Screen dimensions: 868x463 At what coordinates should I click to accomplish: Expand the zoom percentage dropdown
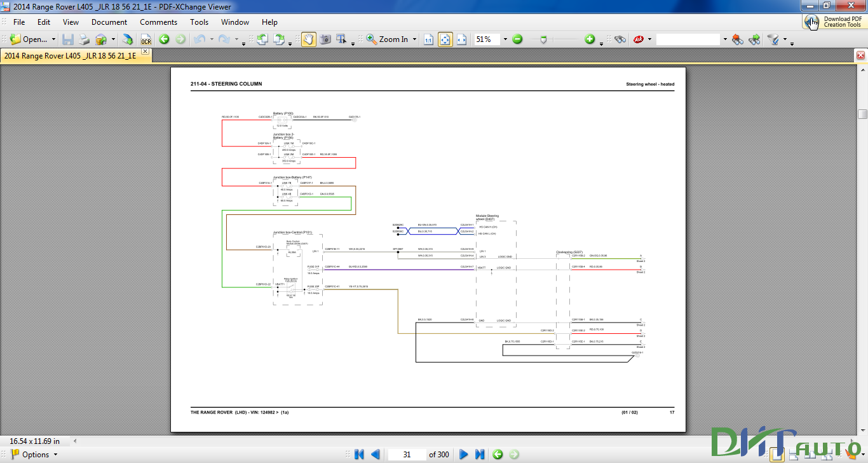click(x=505, y=39)
